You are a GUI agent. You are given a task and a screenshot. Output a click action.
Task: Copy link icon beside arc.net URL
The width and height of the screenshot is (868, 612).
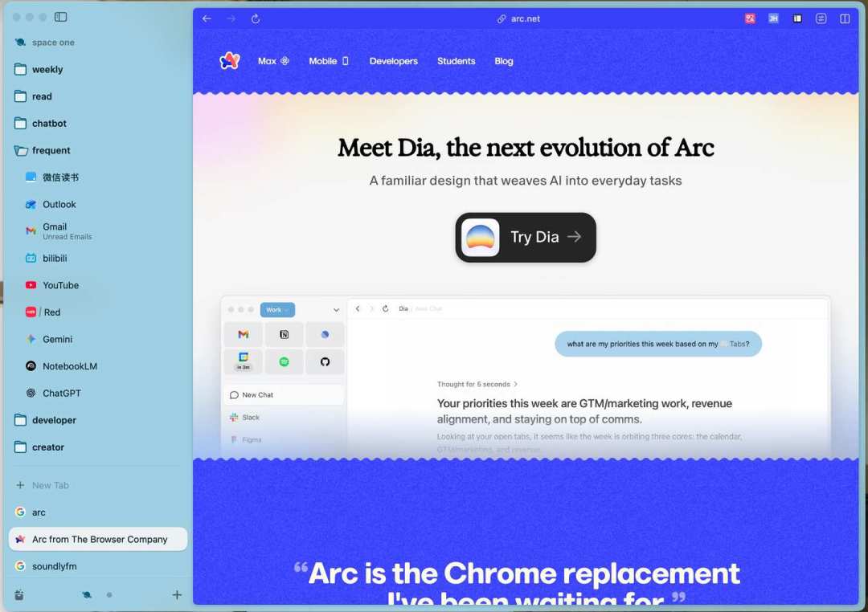pyautogui.click(x=501, y=18)
